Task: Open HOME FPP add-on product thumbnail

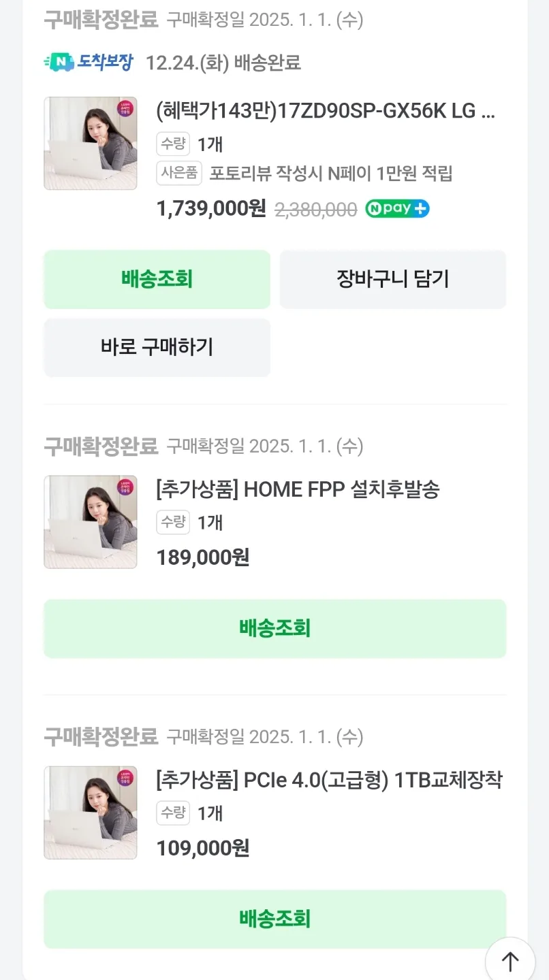Action: click(x=91, y=522)
